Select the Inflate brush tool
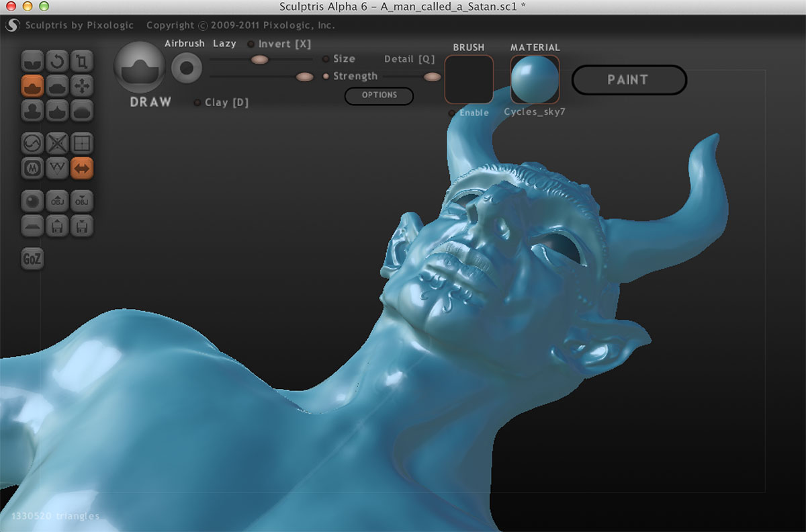The height and width of the screenshot is (532, 806). click(32, 110)
